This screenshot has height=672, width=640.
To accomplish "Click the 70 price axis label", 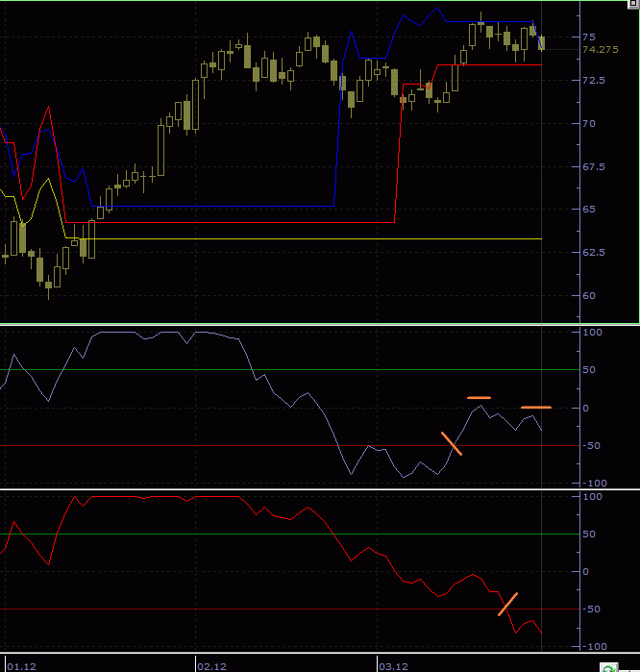I will pos(589,124).
